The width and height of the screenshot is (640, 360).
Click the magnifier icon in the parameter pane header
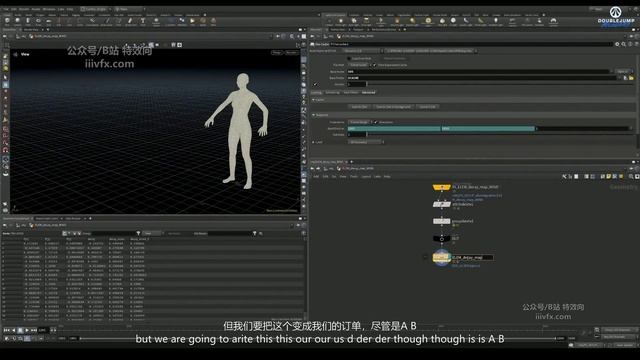pyautogui.click(x=623, y=44)
